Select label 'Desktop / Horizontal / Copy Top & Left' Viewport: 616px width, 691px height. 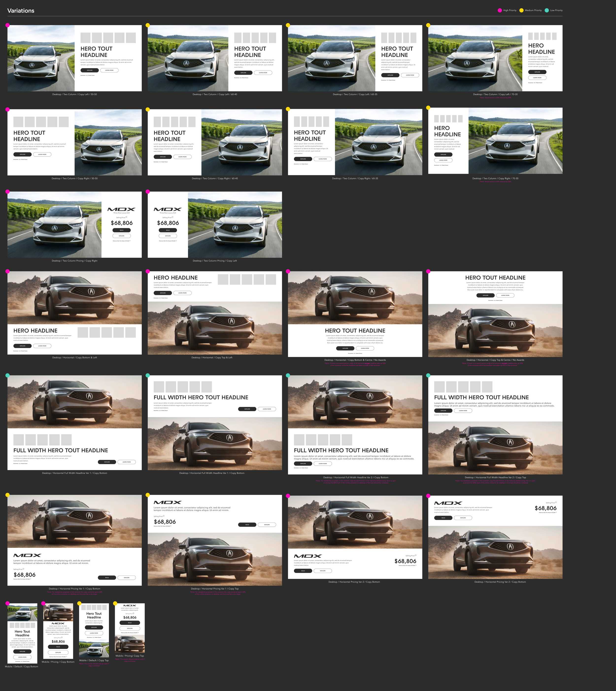212,357
